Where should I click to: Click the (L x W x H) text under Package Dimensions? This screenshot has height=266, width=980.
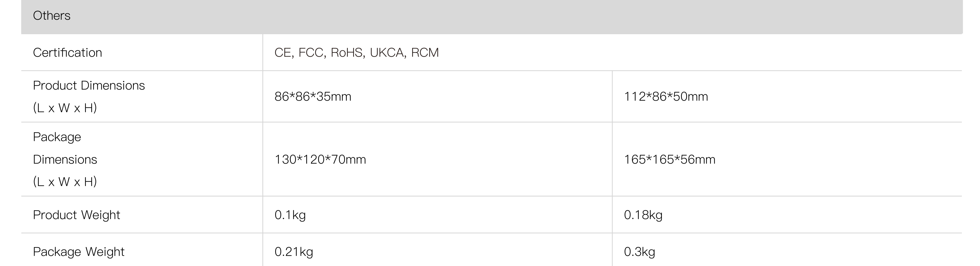tap(65, 182)
